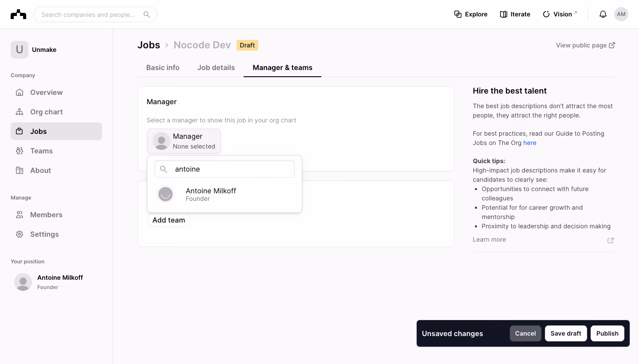Go to Overview in sidebar
The height and width of the screenshot is (364, 639).
56,92
